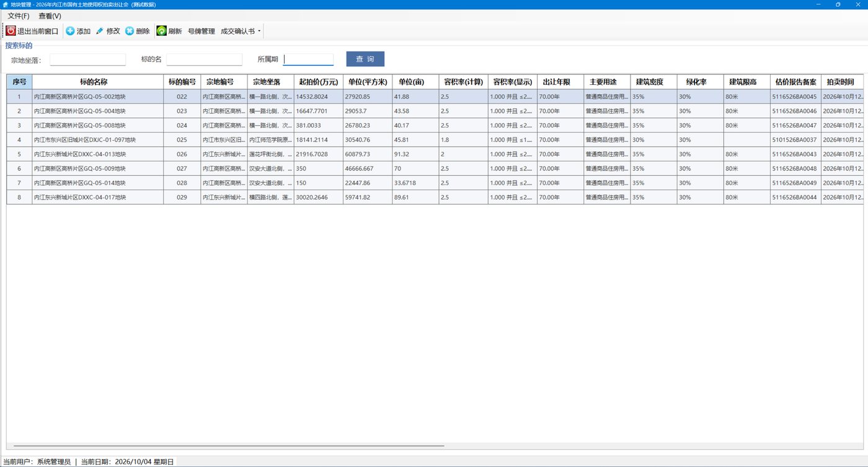Screen dimensions: 868x467
Task: Select row 内江高新区高桥片区GQ-05-008地块
Action: tap(435, 125)
